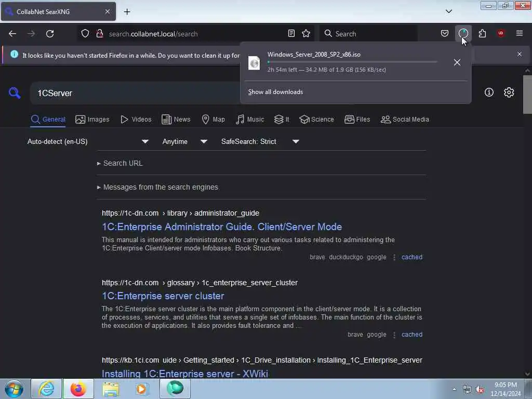
Task: Click the Firefox toolbar Search box
Action: (369, 34)
